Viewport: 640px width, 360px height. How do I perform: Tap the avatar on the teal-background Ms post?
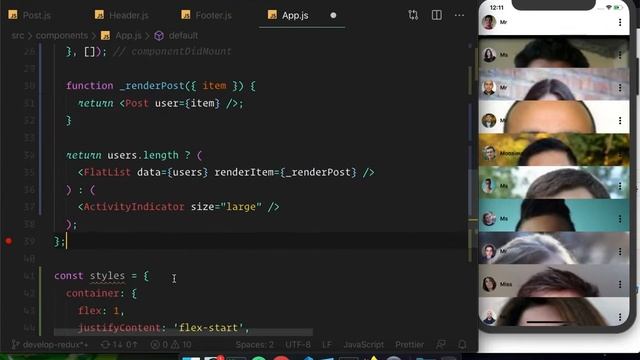pos(489,219)
